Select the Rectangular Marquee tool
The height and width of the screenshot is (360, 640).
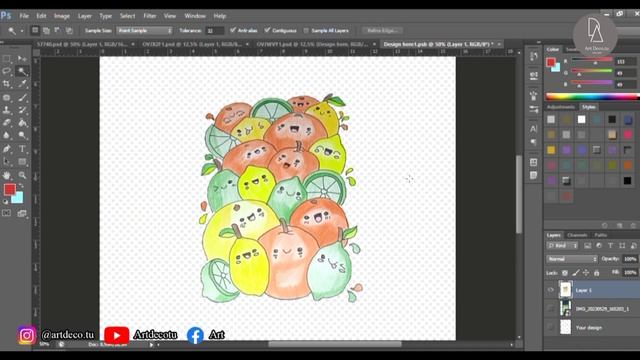click(x=7, y=59)
